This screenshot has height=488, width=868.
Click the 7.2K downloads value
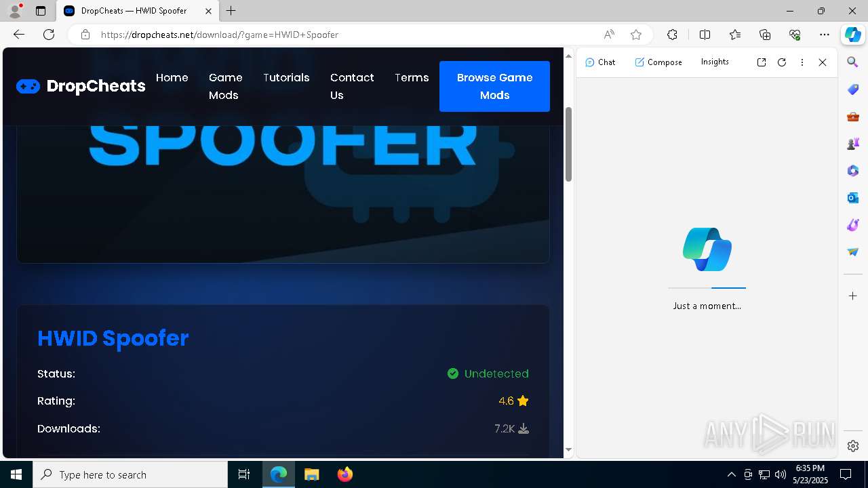click(505, 428)
